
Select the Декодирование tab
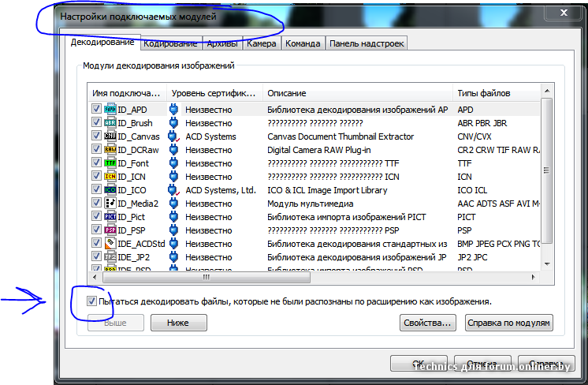pyautogui.click(x=102, y=42)
